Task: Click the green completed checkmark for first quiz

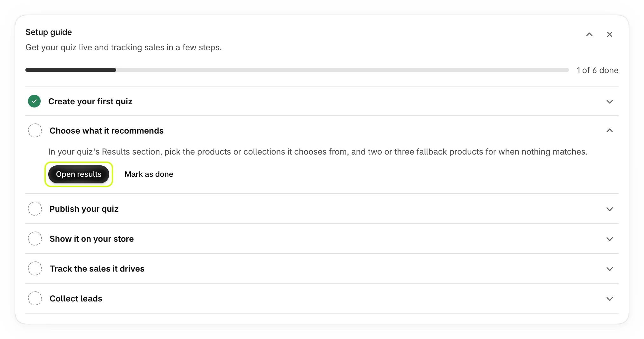Action: pyautogui.click(x=34, y=101)
